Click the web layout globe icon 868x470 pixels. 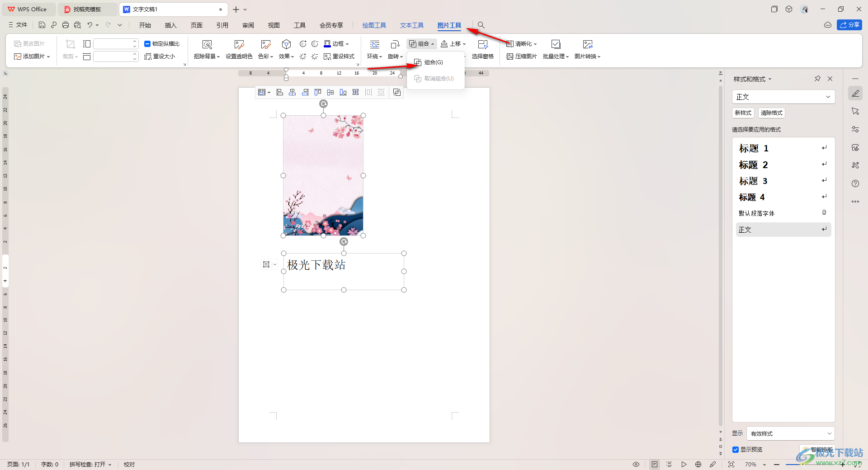coord(698,464)
